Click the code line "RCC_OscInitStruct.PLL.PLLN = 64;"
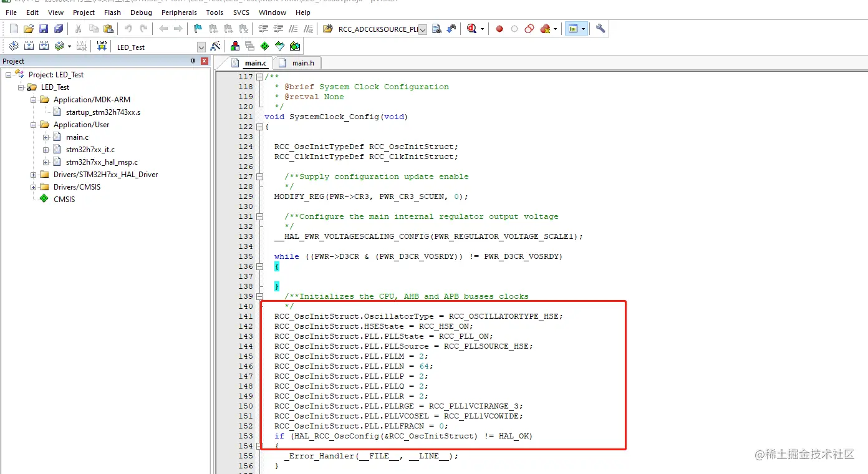Image resolution: width=868 pixels, height=474 pixels. point(354,366)
